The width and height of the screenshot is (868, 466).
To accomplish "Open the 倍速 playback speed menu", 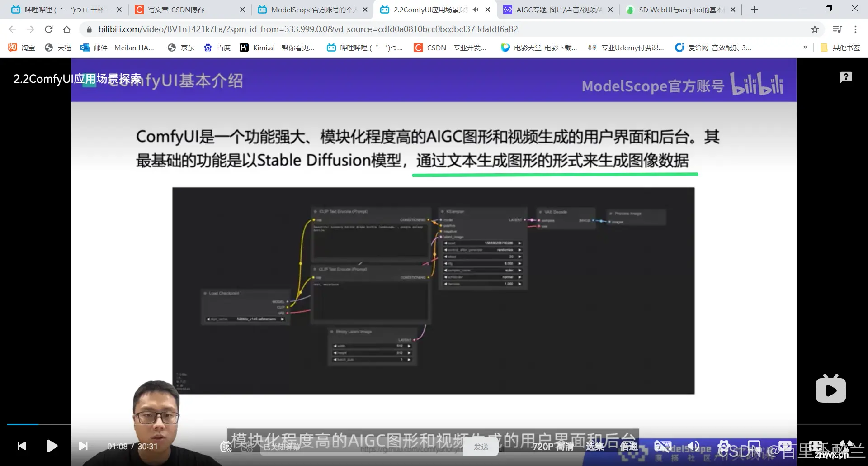I will click(629, 447).
